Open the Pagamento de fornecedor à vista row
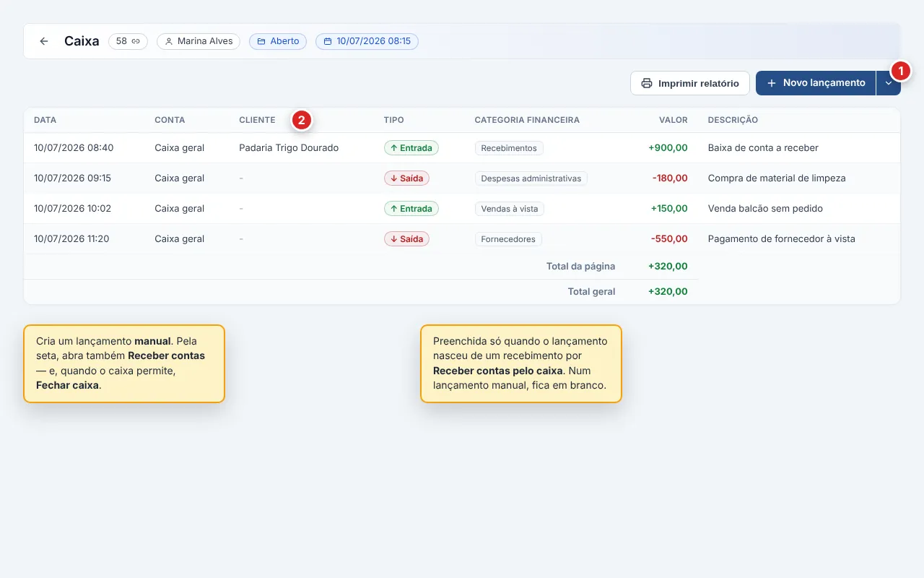This screenshot has width=924, height=578. pyautogui.click(x=462, y=239)
